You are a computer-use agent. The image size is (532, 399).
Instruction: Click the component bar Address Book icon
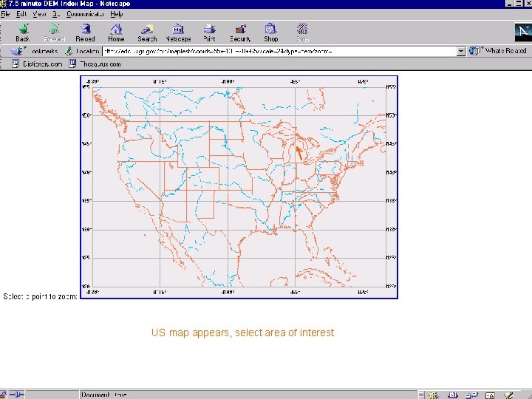click(x=490, y=395)
